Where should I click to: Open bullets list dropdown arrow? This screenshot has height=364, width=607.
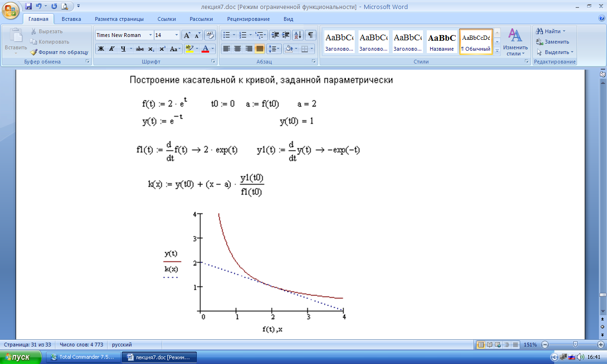coord(234,35)
